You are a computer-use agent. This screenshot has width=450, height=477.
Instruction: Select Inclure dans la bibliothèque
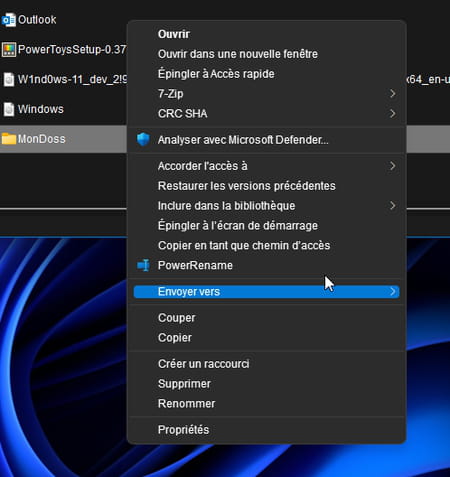(266, 205)
